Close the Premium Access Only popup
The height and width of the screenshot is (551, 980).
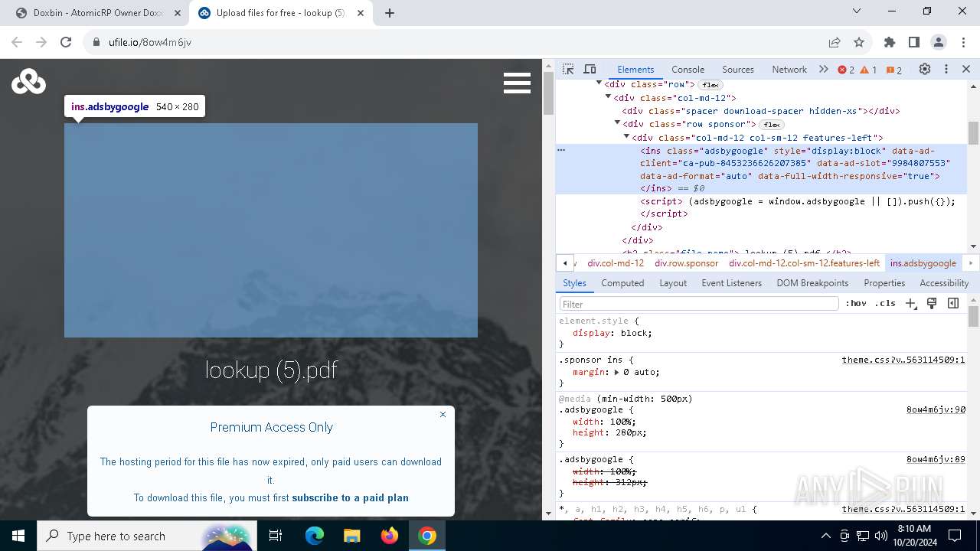point(443,414)
